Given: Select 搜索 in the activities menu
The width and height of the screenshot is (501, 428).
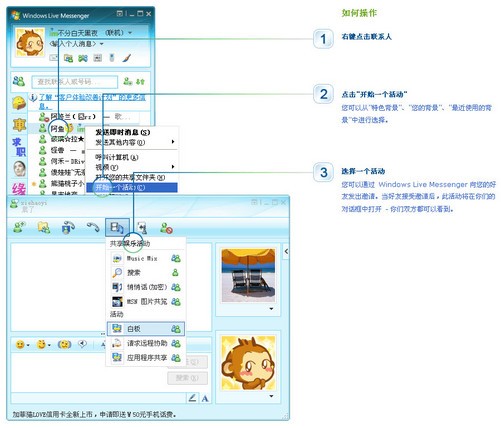Looking at the screenshot, I should coord(145,273).
